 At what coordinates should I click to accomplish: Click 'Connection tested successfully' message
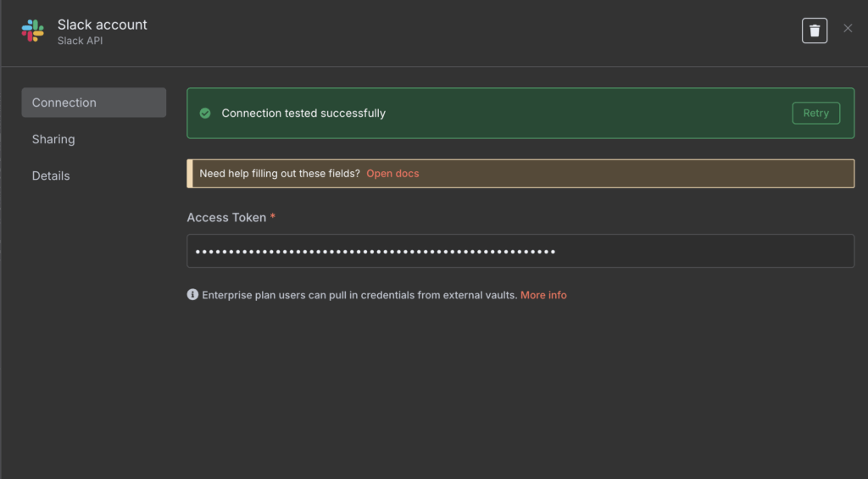pos(303,113)
